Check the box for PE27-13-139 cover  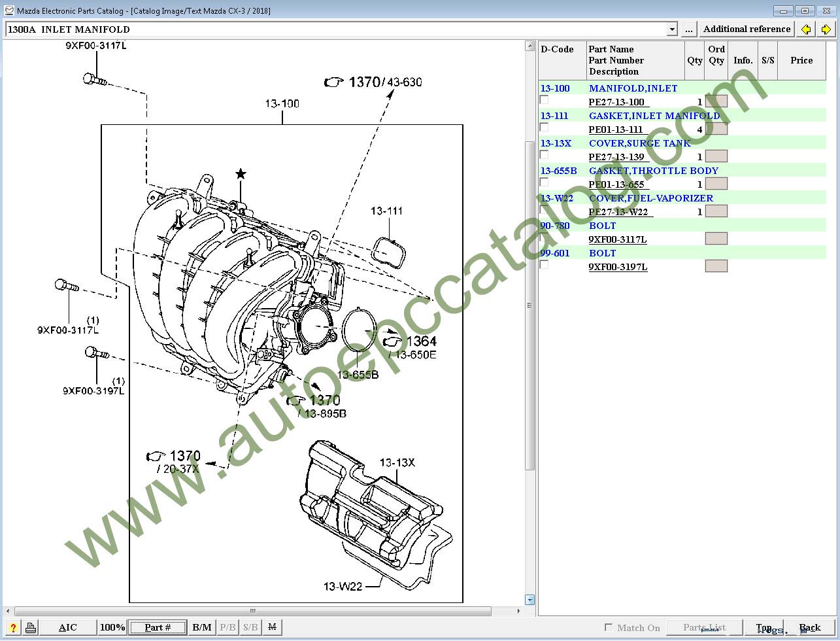[x=544, y=155]
